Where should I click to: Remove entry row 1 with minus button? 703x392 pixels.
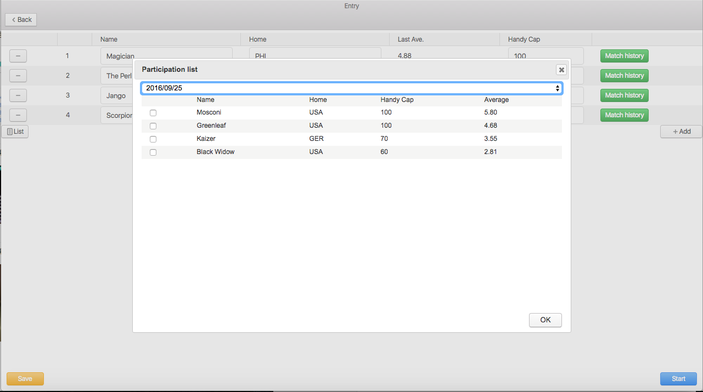(x=18, y=56)
